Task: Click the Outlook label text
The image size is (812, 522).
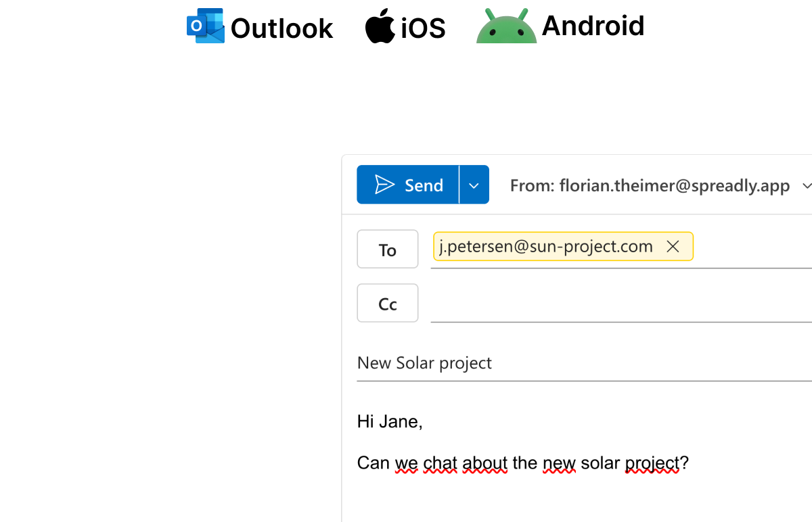Action: [x=281, y=28]
